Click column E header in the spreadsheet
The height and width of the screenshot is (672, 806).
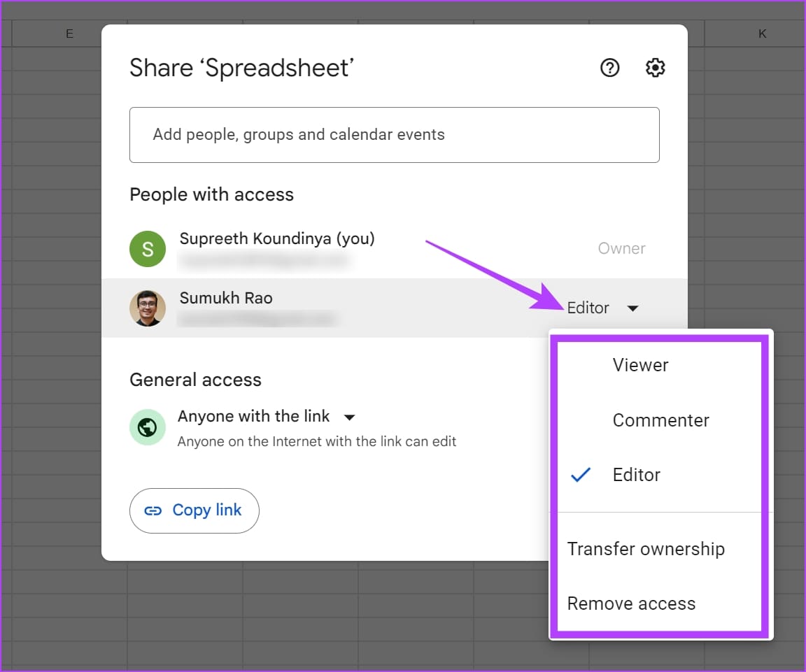point(69,34)
